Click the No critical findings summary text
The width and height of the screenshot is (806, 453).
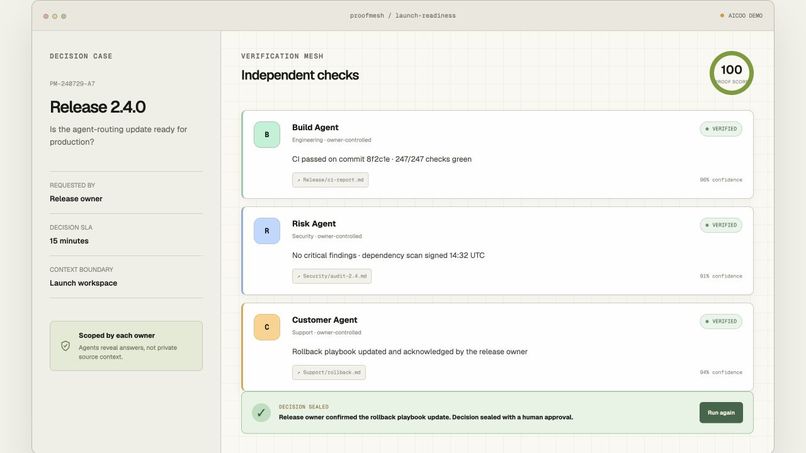coord(388,255)
